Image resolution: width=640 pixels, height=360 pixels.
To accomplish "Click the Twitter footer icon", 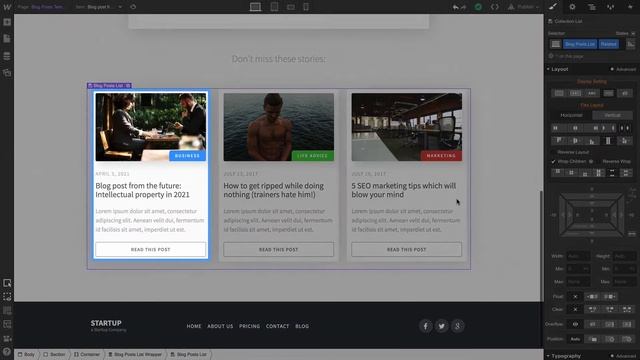I will [x=442, y=326].
